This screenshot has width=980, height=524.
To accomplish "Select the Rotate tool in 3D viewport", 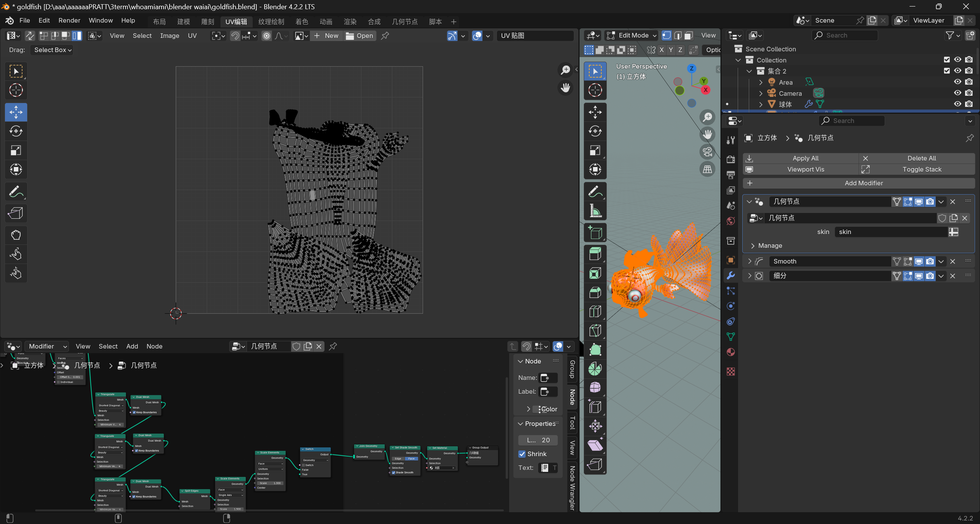I will pyautogui.click(x=595, y=131).
